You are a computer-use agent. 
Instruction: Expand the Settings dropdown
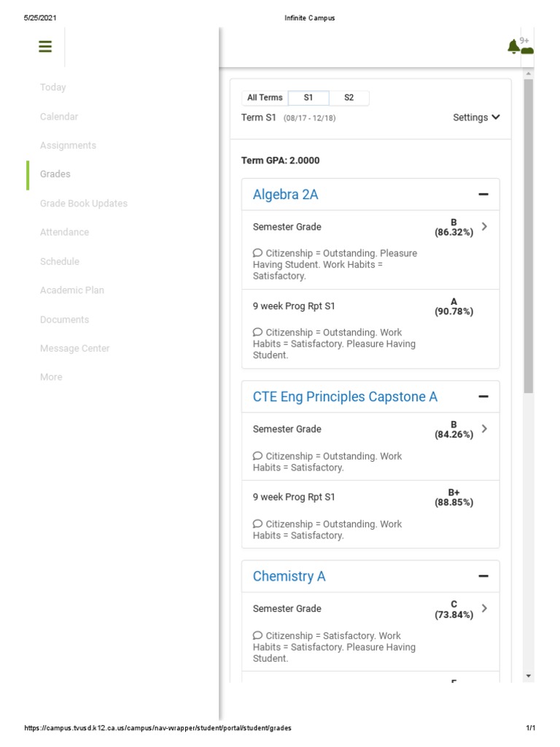[x=476, y=117]
